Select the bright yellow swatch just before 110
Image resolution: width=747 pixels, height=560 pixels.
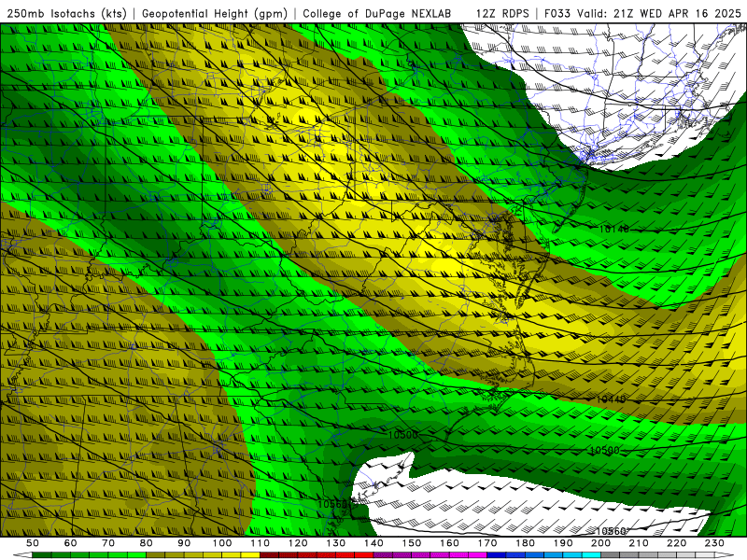(250, 555)
